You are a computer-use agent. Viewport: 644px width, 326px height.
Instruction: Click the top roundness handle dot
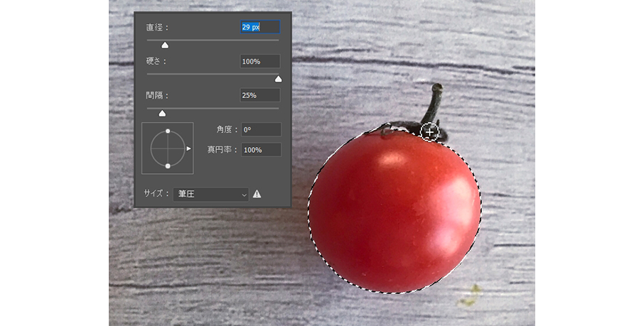click(x=168, y=131)
